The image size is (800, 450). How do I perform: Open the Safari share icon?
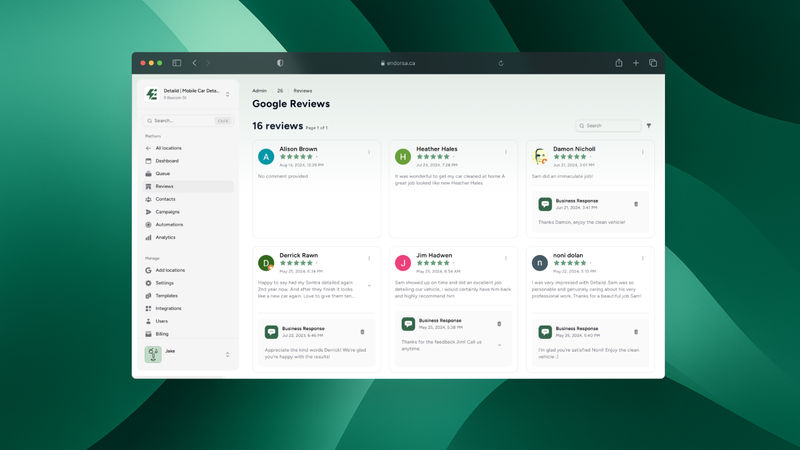619,63
